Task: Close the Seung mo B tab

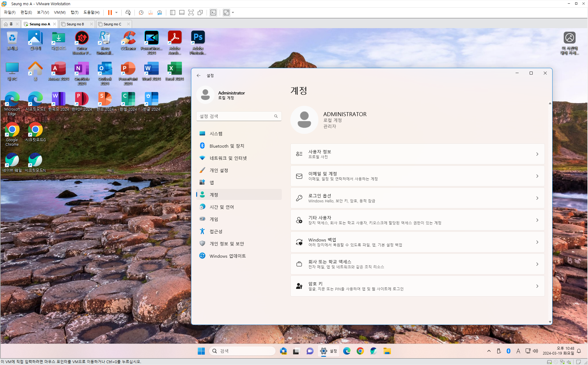Action: (x=91, y=24)
